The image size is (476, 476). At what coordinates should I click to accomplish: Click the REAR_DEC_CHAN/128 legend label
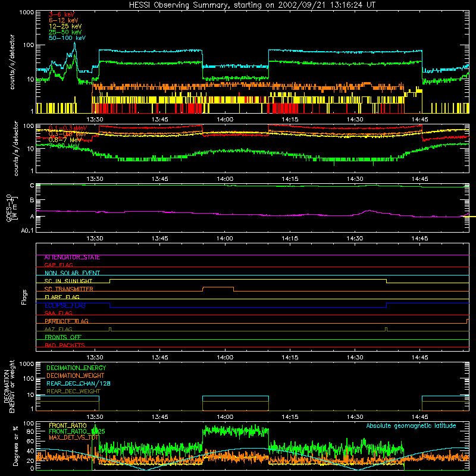pos(79,384)
